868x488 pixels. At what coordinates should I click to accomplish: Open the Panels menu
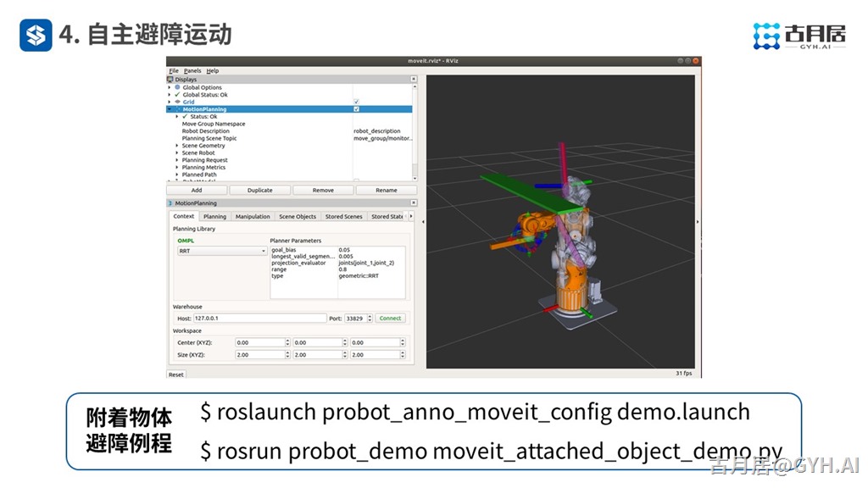pos(192,71)
